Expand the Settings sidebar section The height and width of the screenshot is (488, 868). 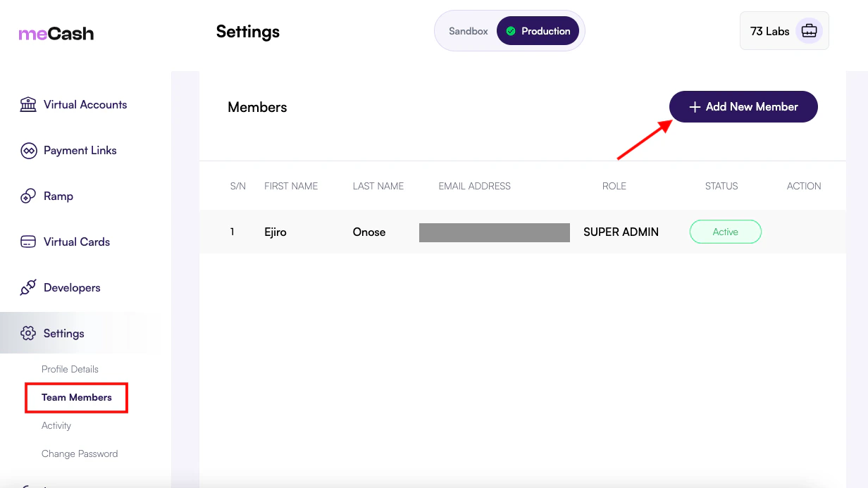pyautogui.click(x=64, y=333)
